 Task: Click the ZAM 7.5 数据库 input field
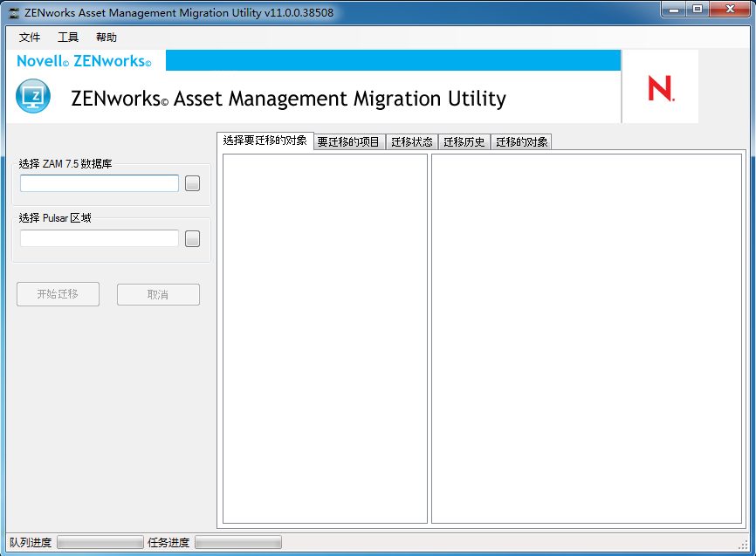(x=100, y=183)
